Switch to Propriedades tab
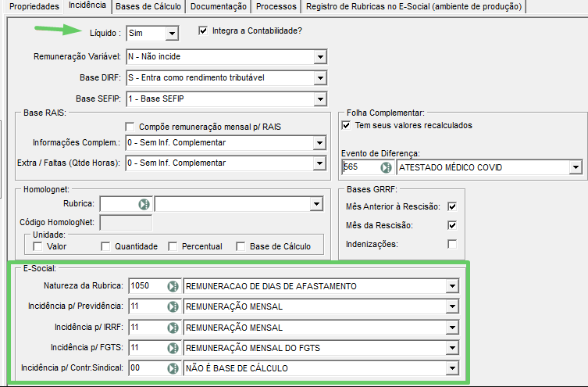The width and height of the screenshot is (588, 387). [x=34, y=7]
